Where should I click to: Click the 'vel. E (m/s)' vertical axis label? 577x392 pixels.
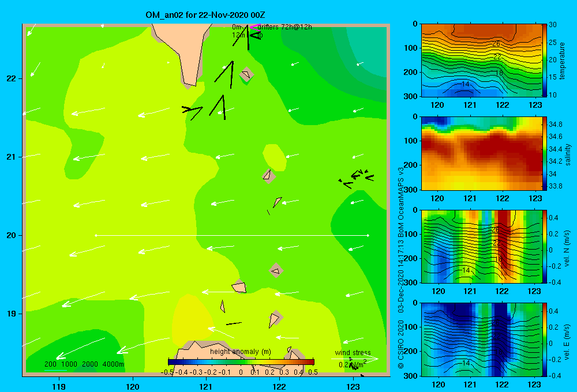(567, 341)
